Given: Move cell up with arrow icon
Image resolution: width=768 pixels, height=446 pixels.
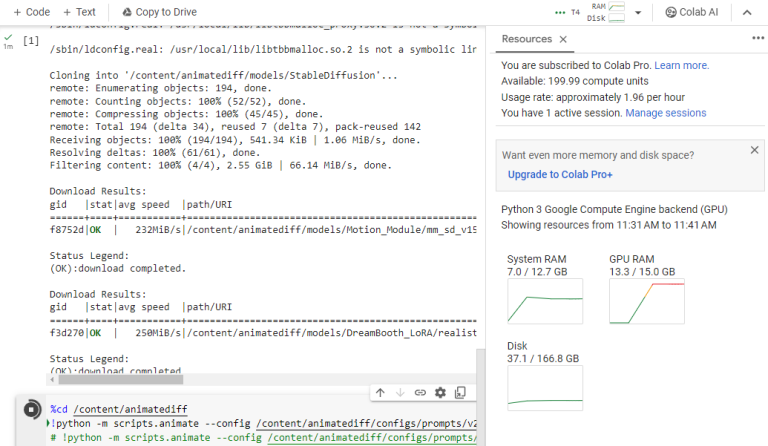Looking at the screenshot, I should point(380,393).
